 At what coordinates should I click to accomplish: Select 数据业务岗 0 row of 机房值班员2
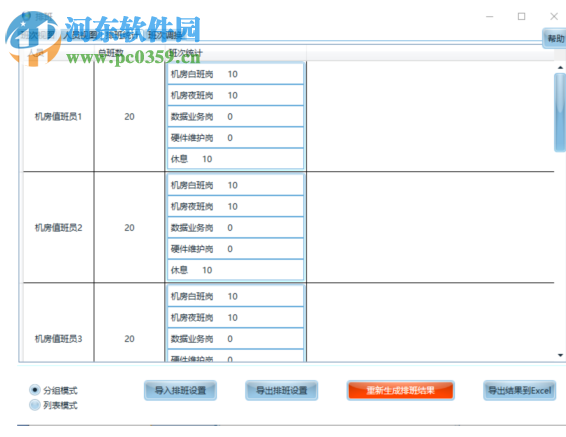(235, 228)
